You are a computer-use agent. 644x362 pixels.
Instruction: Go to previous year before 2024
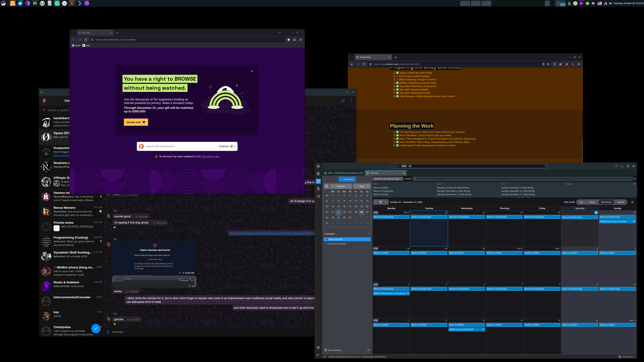[x=356, y=186]
